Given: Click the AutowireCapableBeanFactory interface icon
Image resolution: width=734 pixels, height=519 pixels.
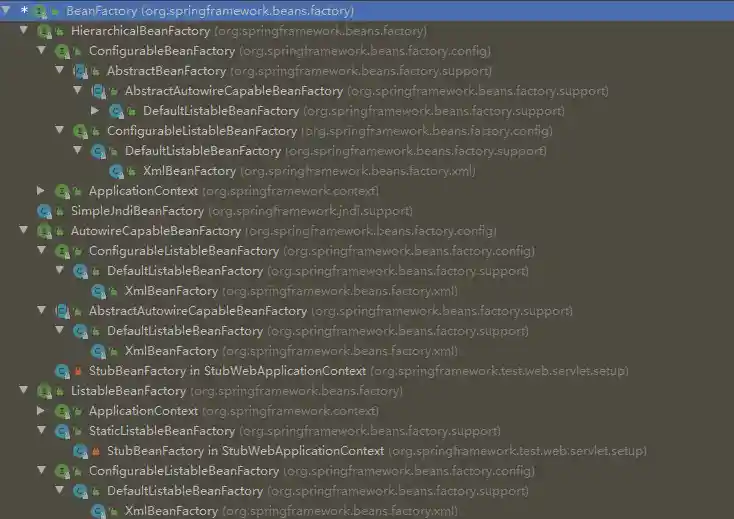Looking at the screenshot, I should point(44,231).
